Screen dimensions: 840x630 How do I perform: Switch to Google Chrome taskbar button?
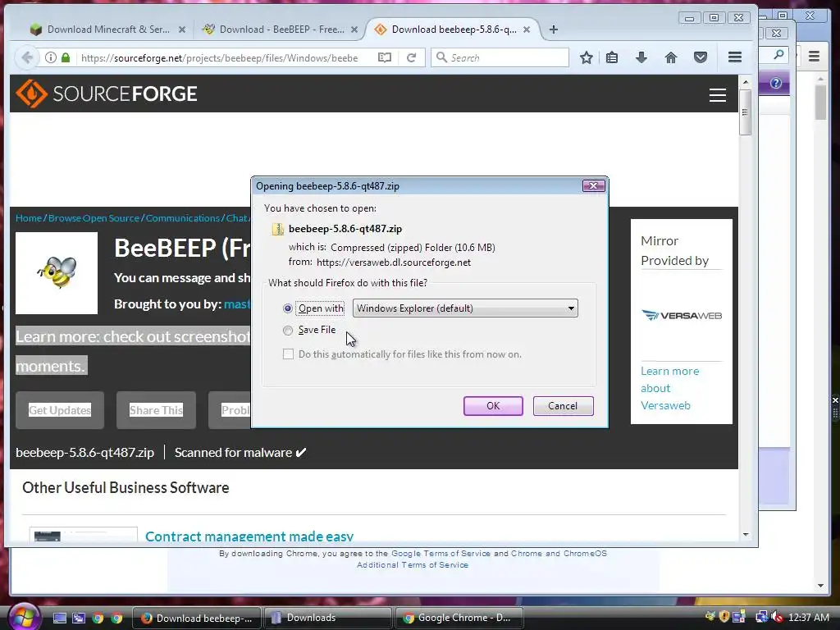point(459,618)
